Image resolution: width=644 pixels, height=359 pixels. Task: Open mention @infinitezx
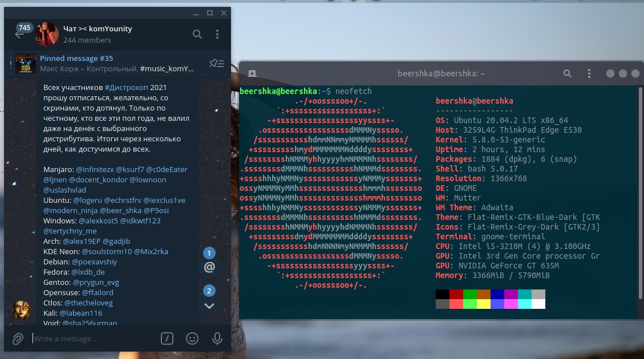[x=95, y=169]
